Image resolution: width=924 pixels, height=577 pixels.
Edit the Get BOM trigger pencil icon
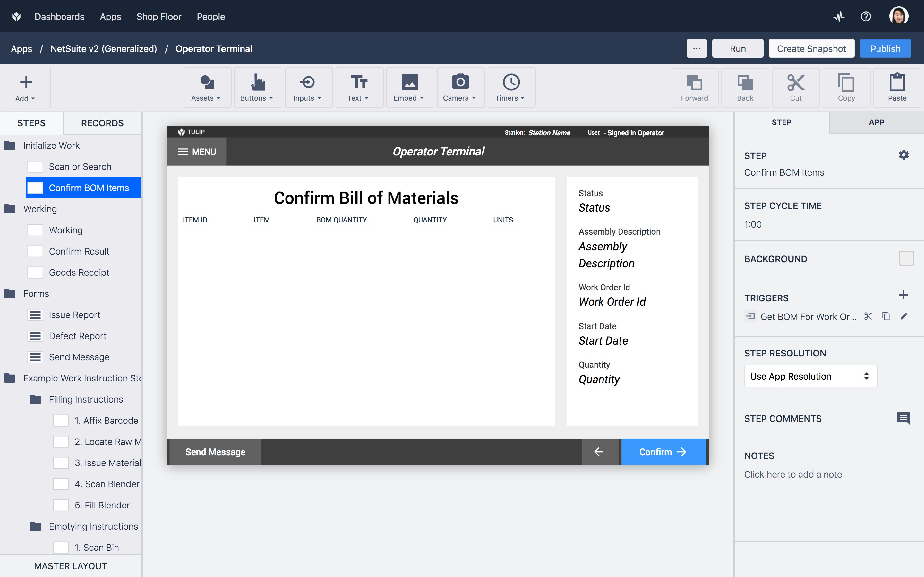(x=904, y=316)
